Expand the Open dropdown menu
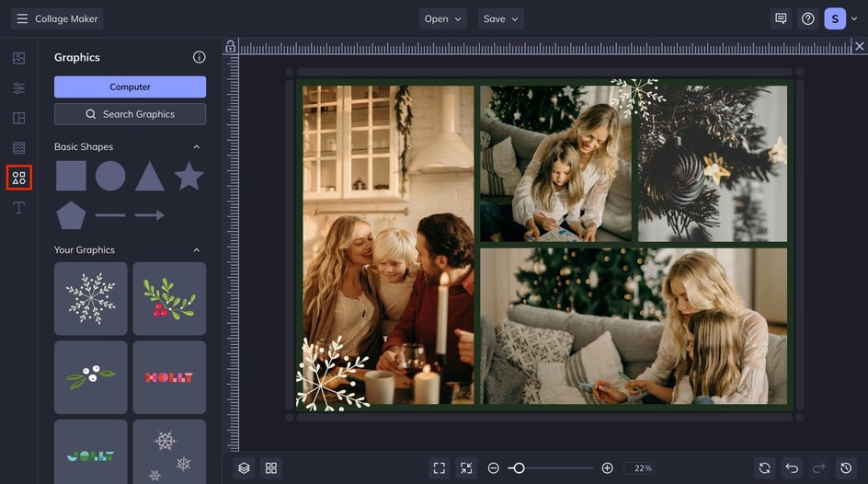 coord(443,18)
